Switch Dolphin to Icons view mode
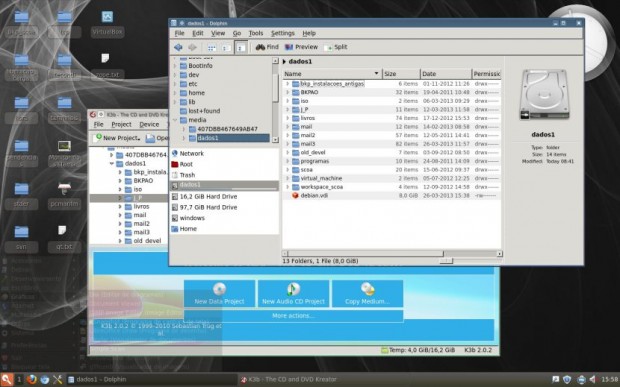This screenshot has height=387, width=620. point(212,48)
